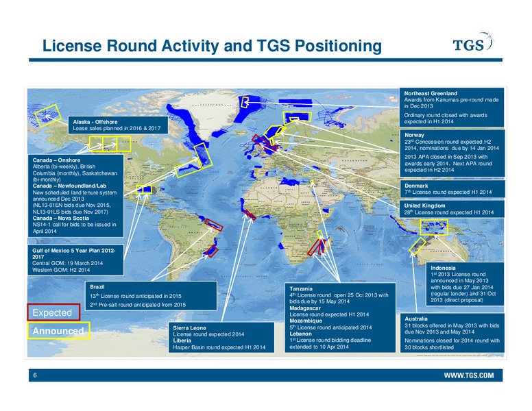Click the Tanzania heading

[x=301, y=288]
